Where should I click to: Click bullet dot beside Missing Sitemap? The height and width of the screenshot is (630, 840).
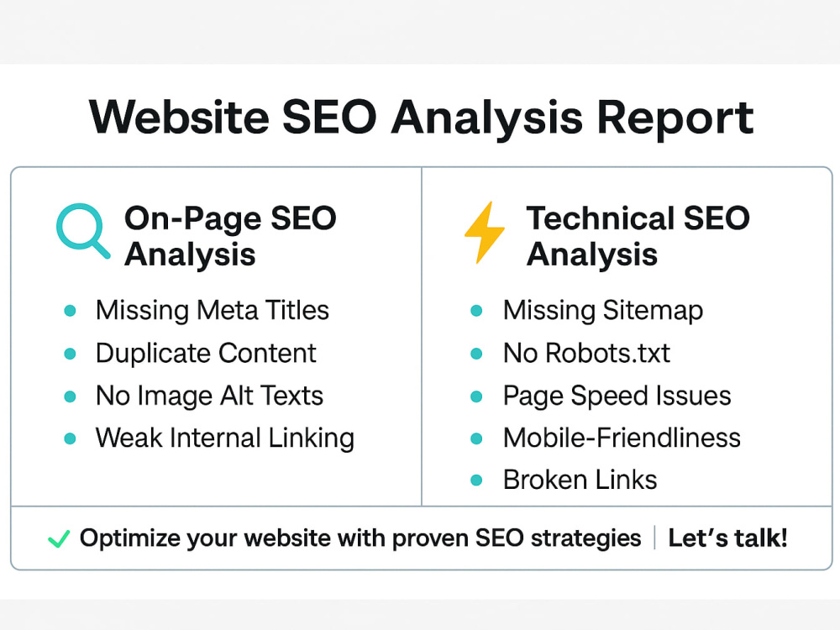476,311
